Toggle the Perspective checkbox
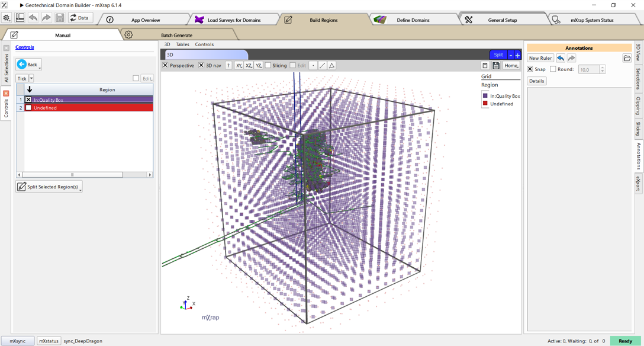Viewport: 644px width, 346px height. point(165,65)
